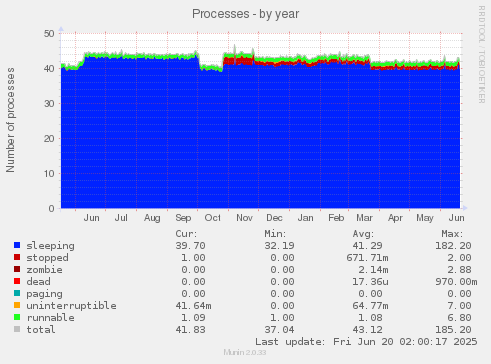Click zombie average value 2.14m
This screenshot has width=491, height=364.
(x=373, y=270)
